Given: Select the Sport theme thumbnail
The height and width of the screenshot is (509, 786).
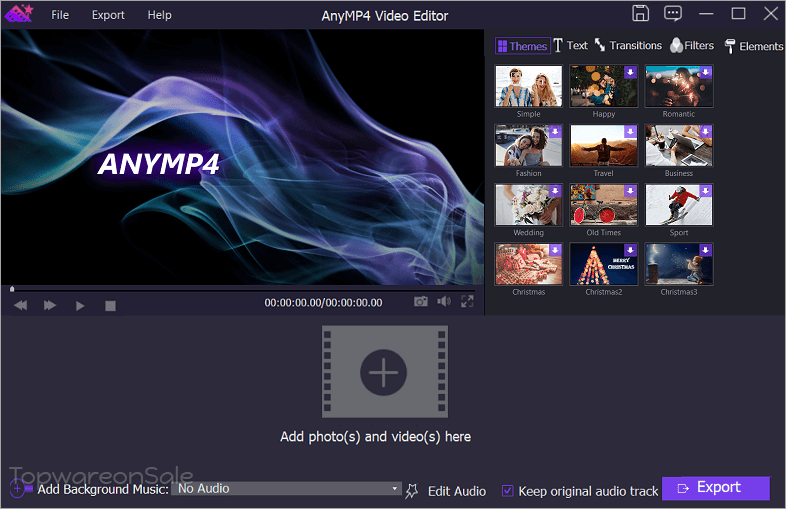Looking at the screenshot, I should [x=679, y=205].
